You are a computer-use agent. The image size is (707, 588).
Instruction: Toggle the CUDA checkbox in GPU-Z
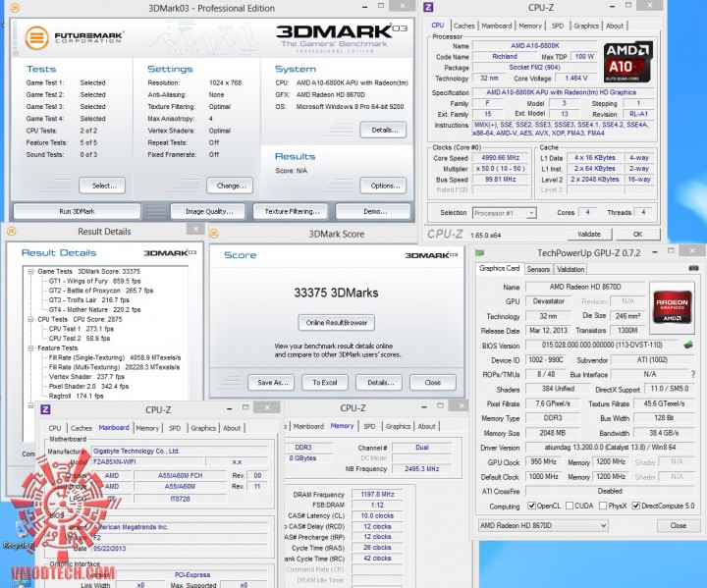570,506
